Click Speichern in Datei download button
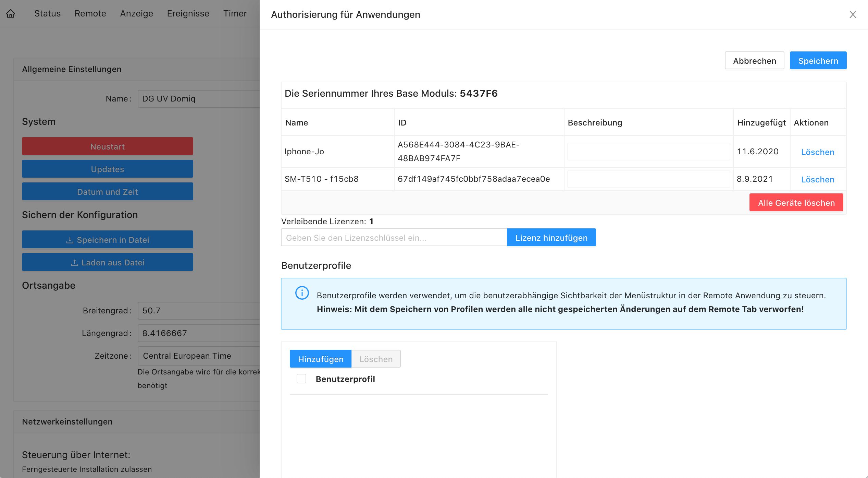The image size is (868, 478). click(x=108, y=240)
